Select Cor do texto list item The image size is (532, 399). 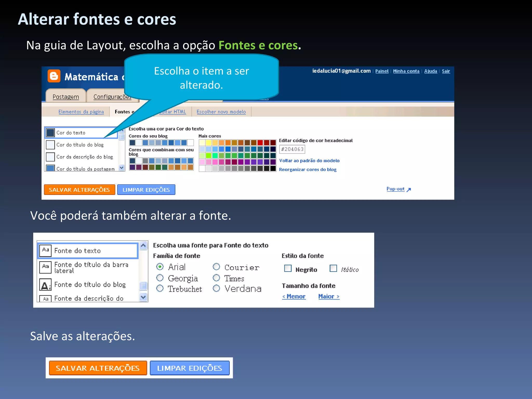coord(81,133)
